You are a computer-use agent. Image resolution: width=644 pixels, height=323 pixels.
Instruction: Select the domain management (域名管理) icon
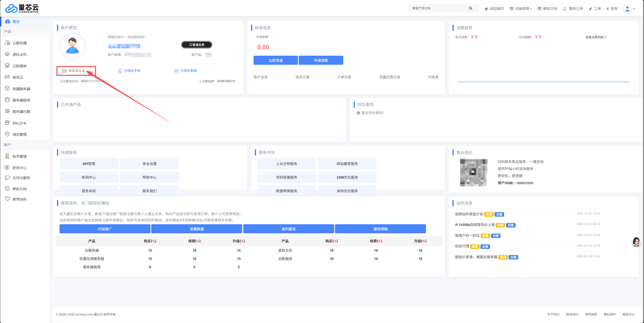7,134
